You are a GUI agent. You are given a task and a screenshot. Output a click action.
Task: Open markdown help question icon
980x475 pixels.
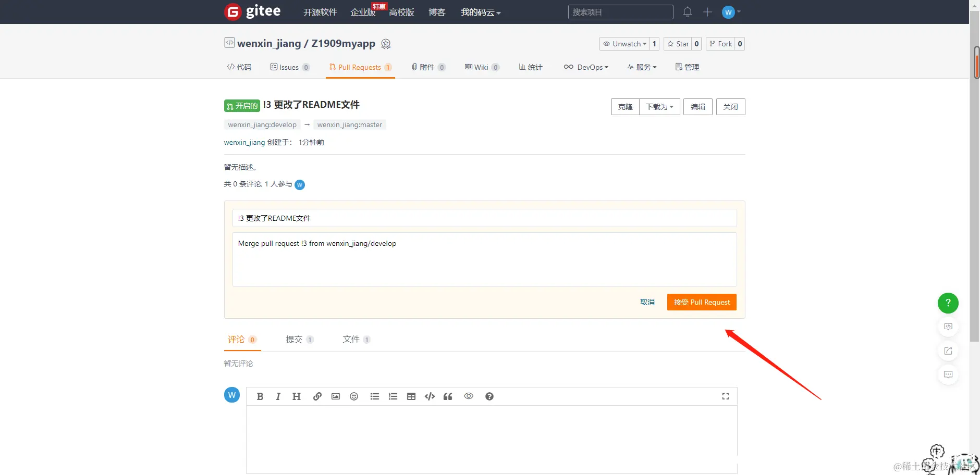[489, 396]
